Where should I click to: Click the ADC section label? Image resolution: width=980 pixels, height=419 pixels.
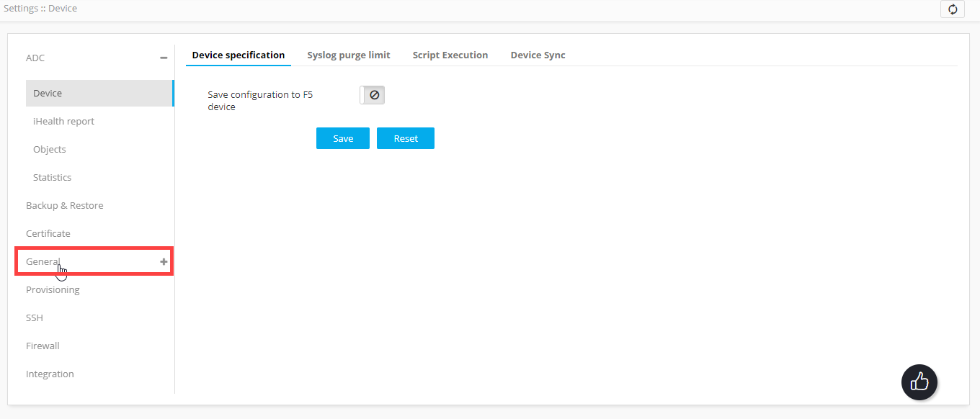tap(35, 58)
